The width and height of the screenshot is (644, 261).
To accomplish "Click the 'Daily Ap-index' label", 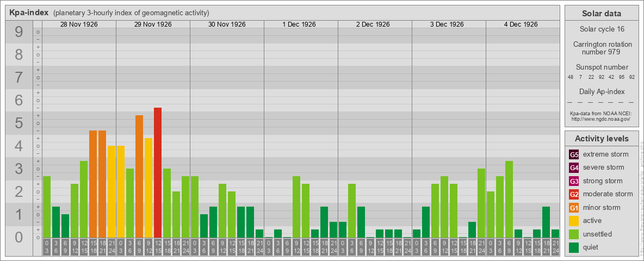I will pos(601,91).
